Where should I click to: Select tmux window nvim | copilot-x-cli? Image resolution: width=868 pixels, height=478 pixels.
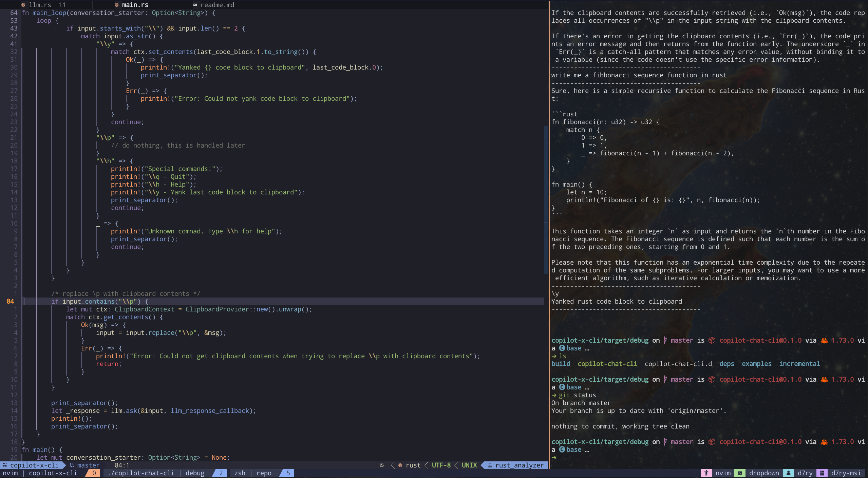40,473
